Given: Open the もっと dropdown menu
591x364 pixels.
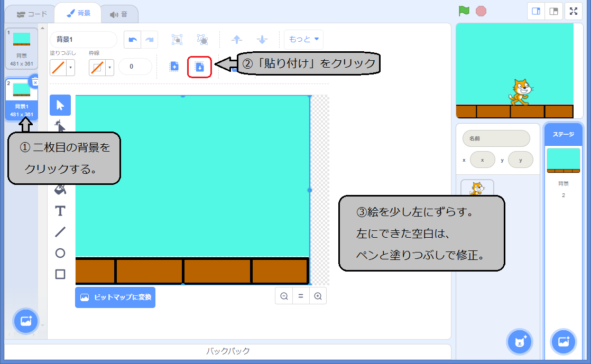Looking at the screenshot, I should point(303,39).
